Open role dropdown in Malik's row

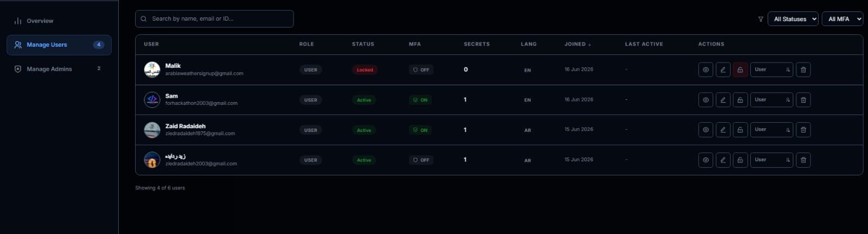(x=771, y=69)
